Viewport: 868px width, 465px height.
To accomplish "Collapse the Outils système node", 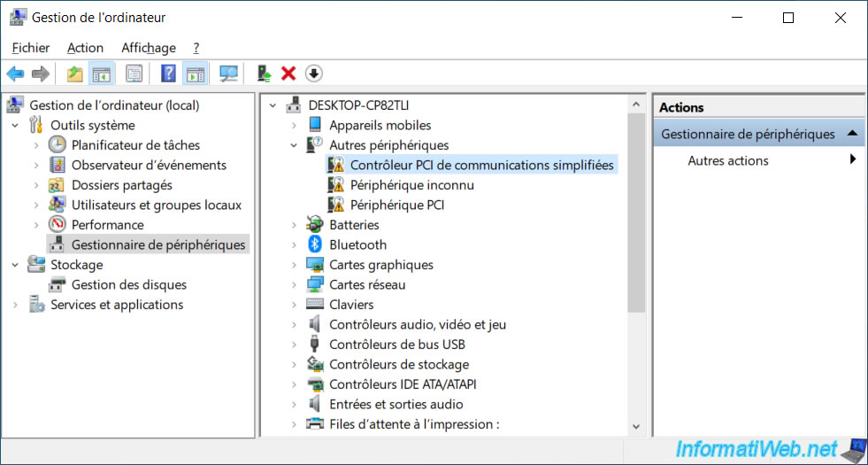I will tap(15, 126).
